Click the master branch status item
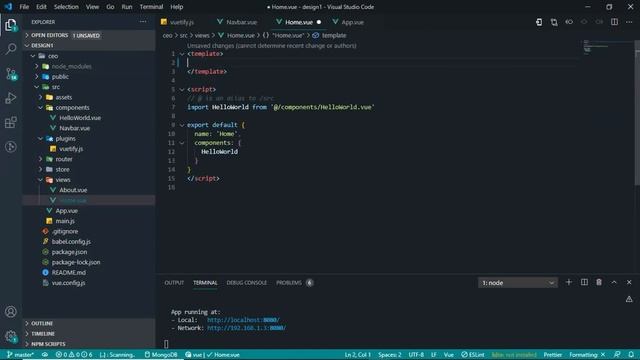 point(20,355)
